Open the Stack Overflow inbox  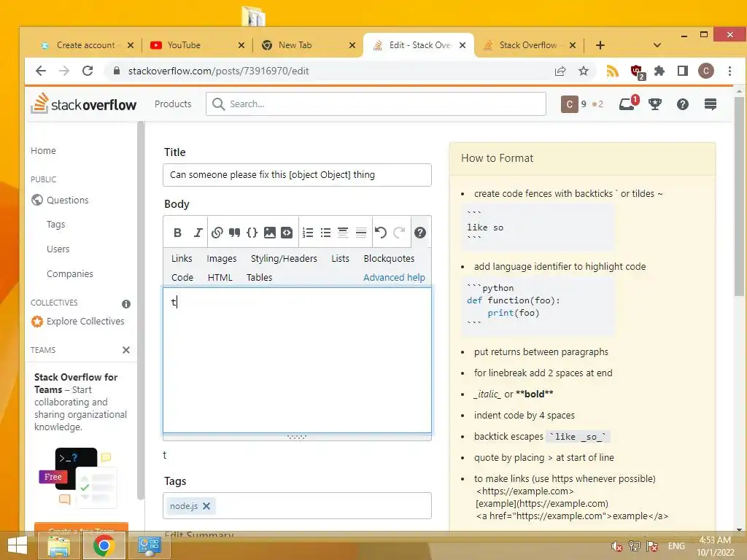(x=627, y=104)
